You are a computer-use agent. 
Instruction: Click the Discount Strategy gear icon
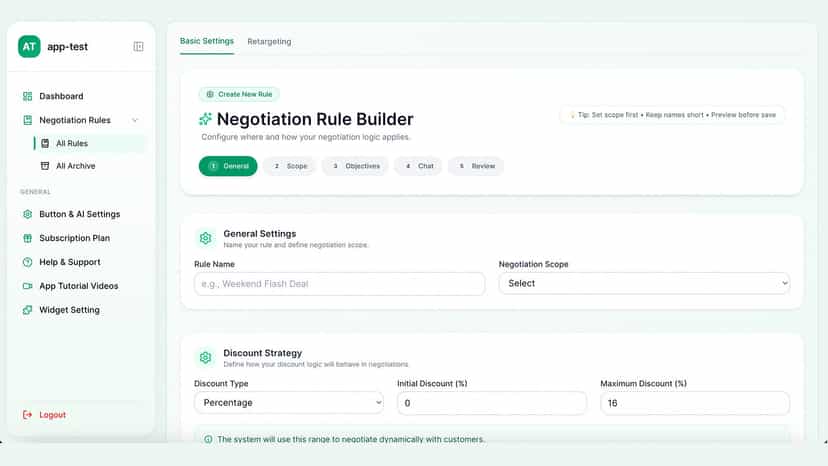pyautogui.click(x=205, y=358)
